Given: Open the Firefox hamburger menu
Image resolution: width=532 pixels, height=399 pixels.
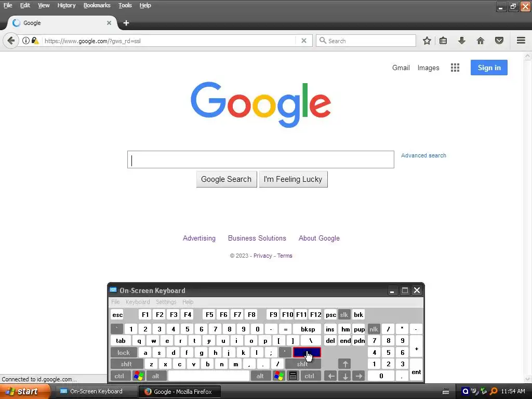Looking at the screenshot, I should pyautogui.click(x=521, y=41).
